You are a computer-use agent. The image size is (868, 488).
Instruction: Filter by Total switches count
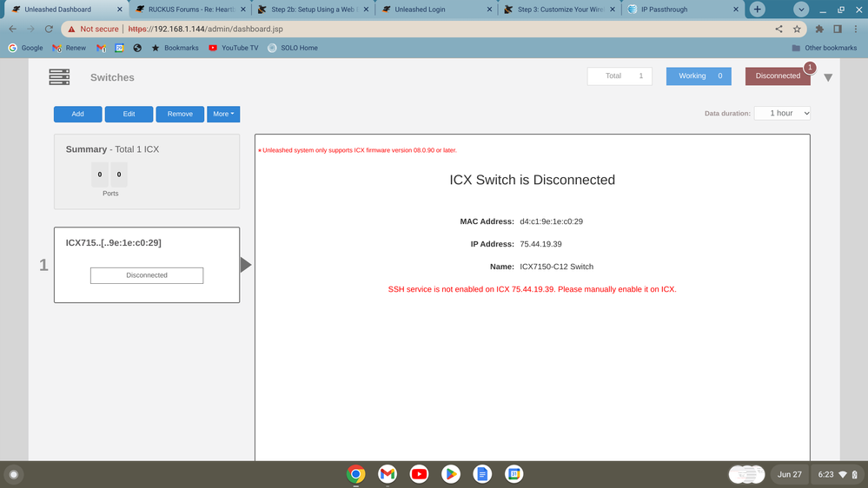(620, 76)
